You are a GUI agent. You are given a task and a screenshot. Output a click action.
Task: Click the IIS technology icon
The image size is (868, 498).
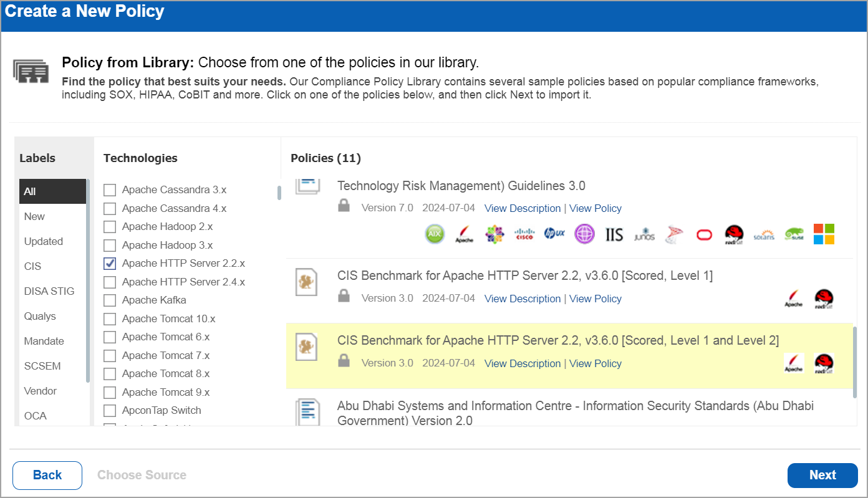614,234
